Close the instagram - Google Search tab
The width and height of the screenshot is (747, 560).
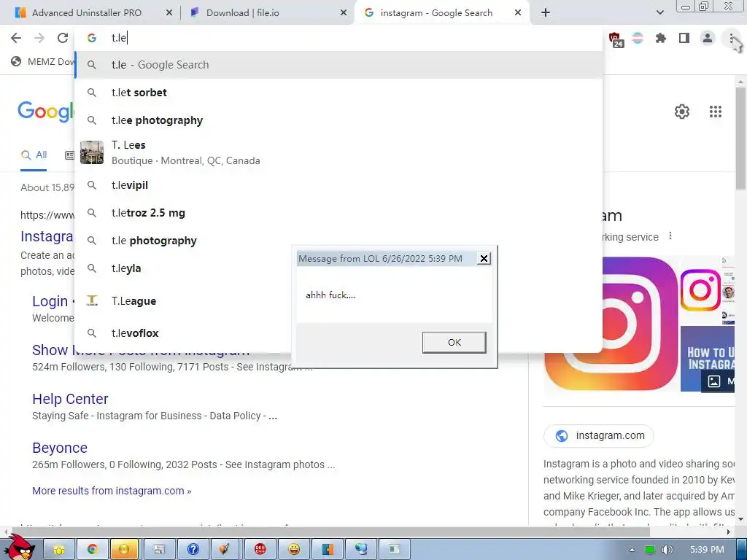point(518,13)
